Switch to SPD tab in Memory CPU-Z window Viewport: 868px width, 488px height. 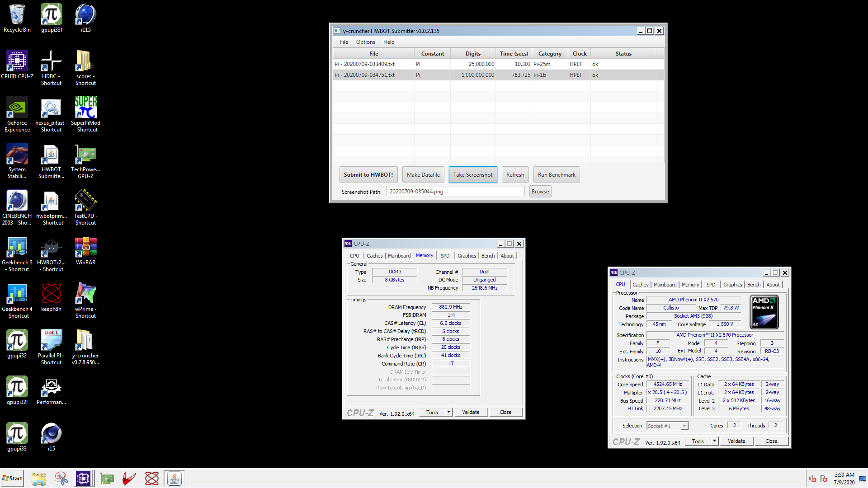tap(445, 256)
